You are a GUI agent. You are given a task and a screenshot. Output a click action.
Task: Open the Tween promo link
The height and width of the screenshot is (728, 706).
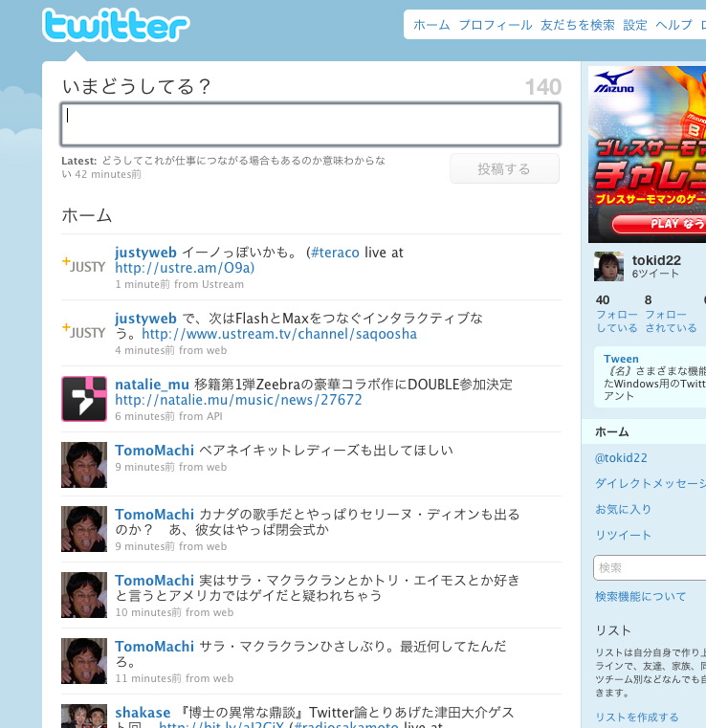621,359
